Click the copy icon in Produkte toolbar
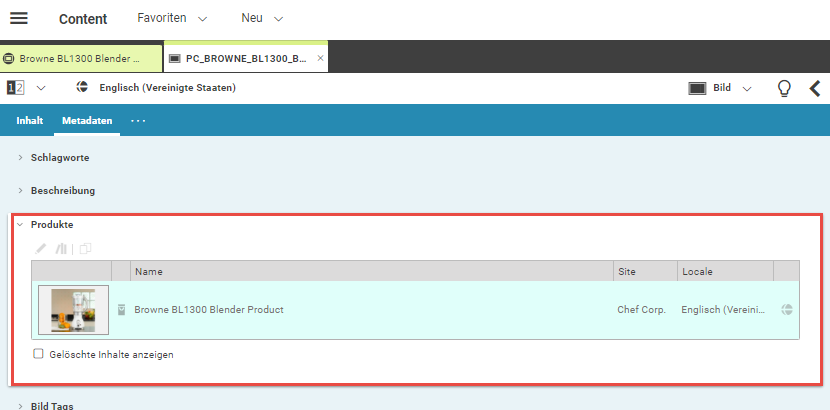 (x=85, y=248)
